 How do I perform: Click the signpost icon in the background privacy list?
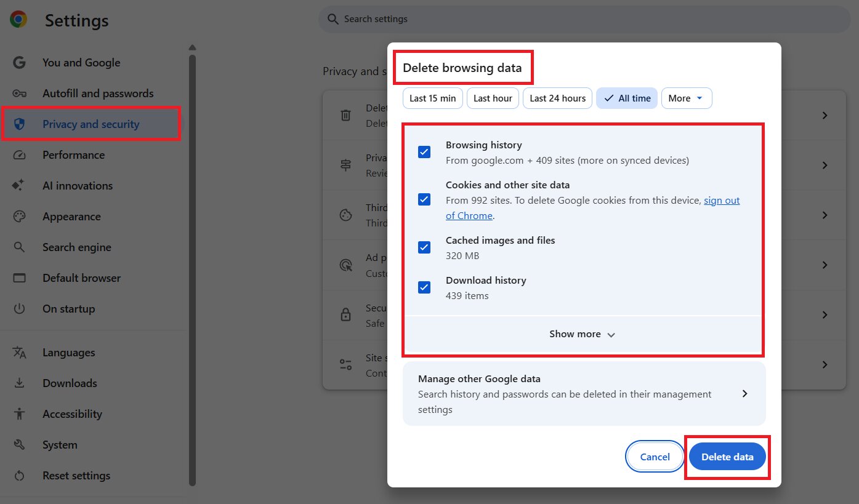coord(346,166)
